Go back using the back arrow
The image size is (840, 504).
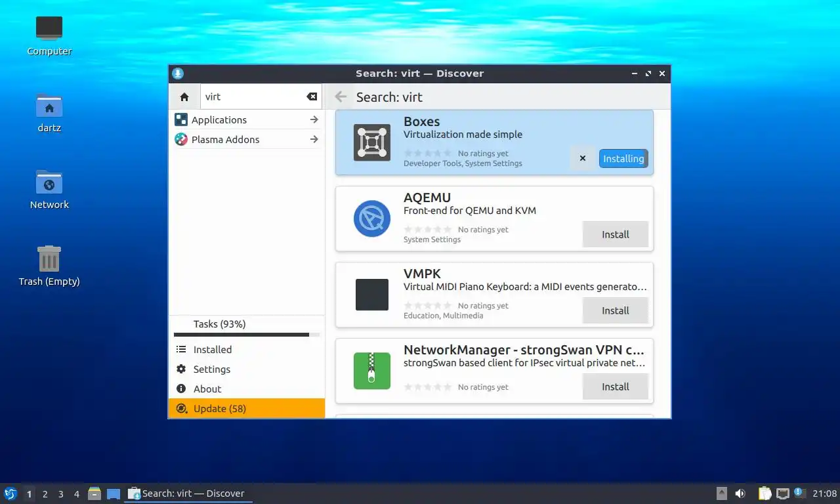[x=341, y=97]
